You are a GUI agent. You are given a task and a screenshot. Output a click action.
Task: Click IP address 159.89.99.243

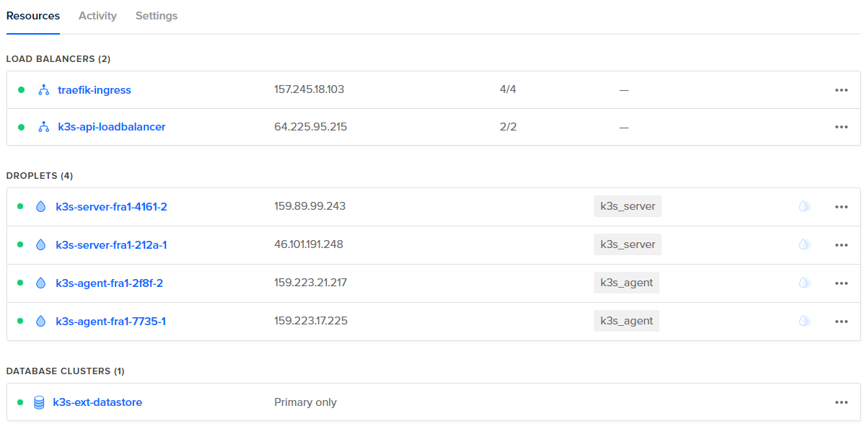click(x=310, y=206)
